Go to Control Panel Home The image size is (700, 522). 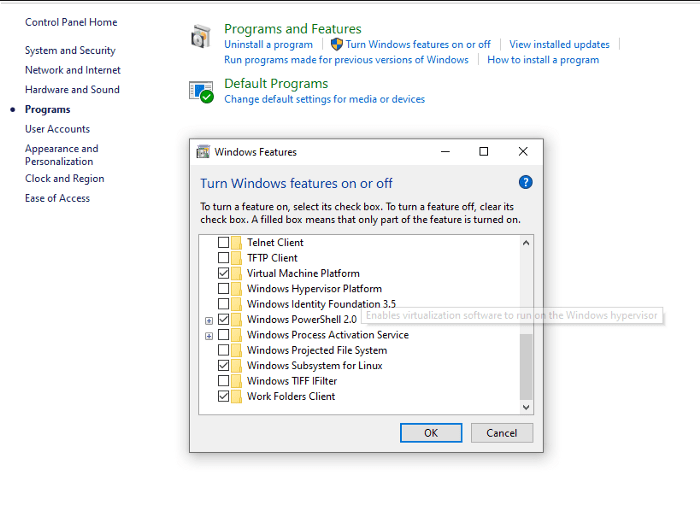[71, 22]
